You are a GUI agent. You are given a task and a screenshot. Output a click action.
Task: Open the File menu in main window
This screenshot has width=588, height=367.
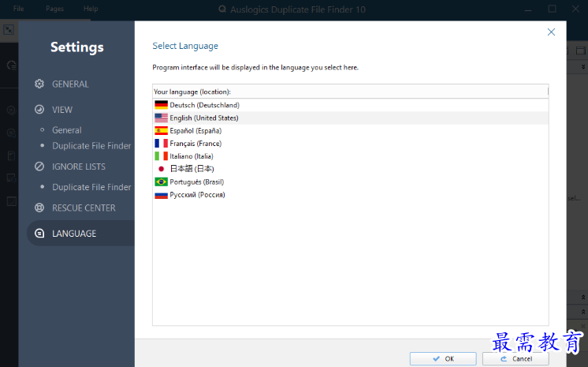(x=18, y=9)
